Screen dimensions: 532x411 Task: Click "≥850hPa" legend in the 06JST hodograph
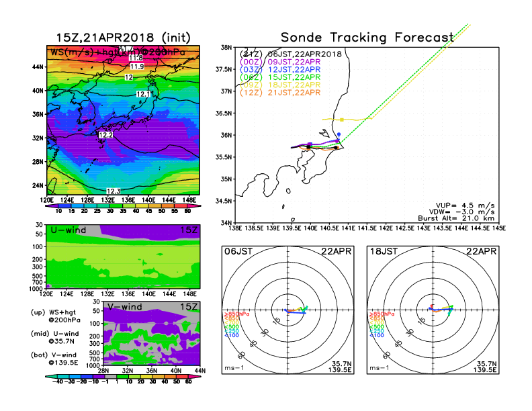237,314
